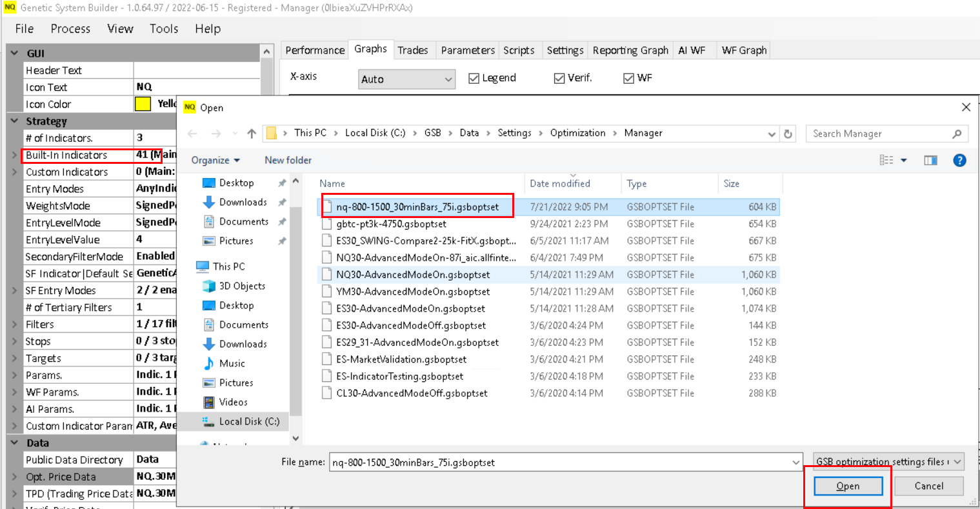980x509 pixels.
Task: Expand the Organize dropdown menu
Action: point(215,160)
